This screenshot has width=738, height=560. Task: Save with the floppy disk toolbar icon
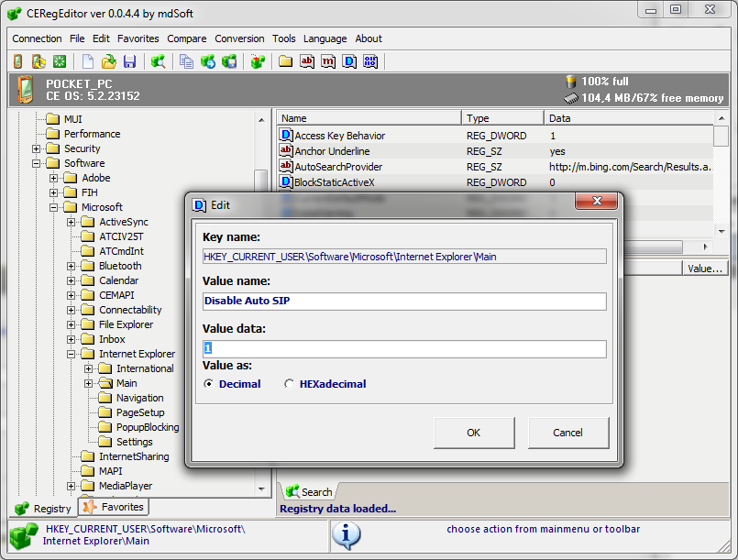point(129,61)
